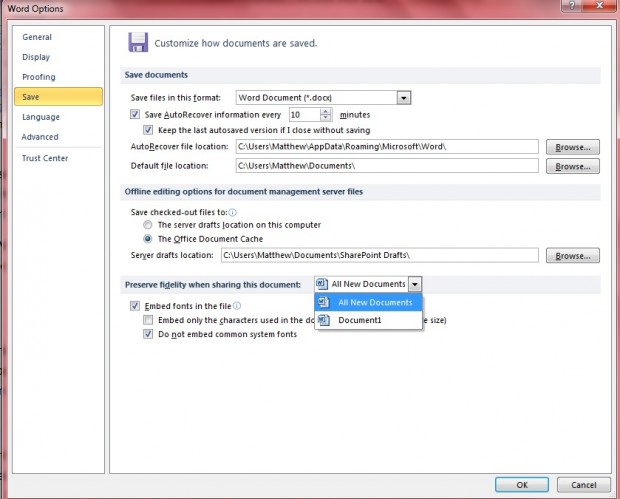
Task: Browse for AutoRecover file location
Action: pos(572,147)
